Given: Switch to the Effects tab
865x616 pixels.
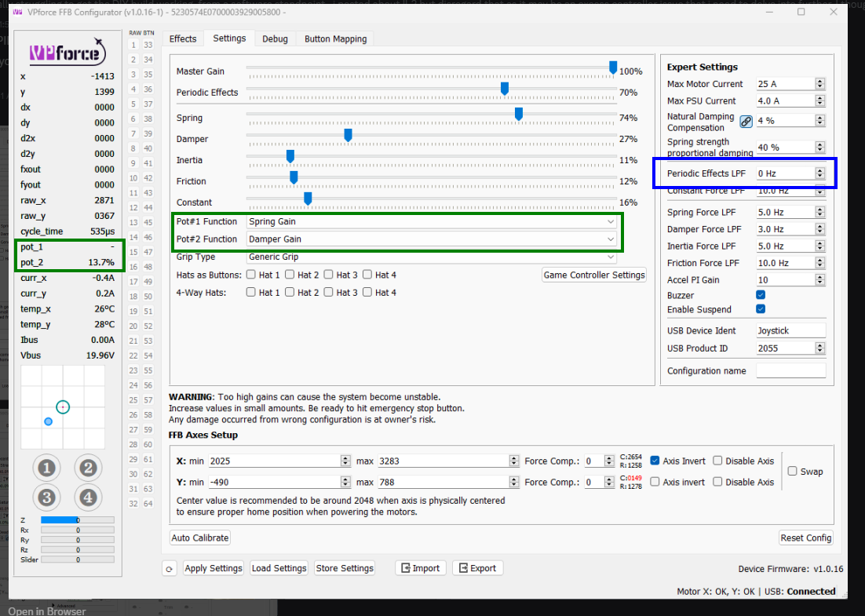Looking at the screenshot, I should click(x=183, y=38).
